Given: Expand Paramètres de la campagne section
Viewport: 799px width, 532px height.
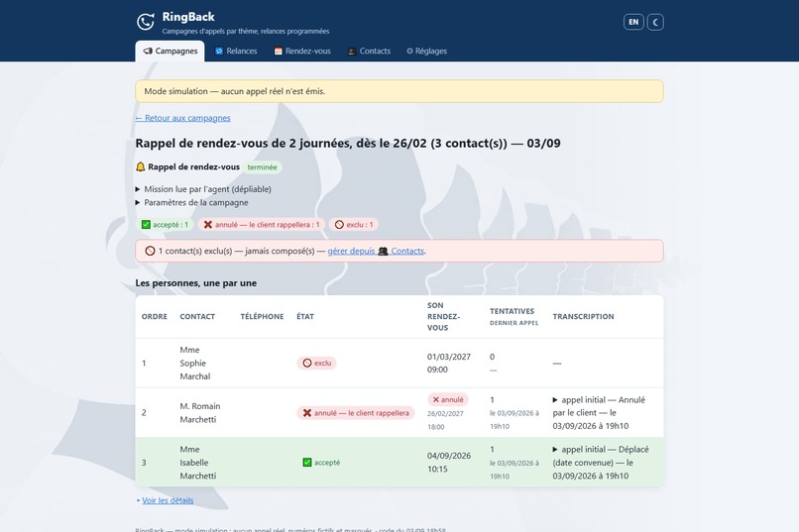Looking at the screenshot, I should tap(192, 202).
